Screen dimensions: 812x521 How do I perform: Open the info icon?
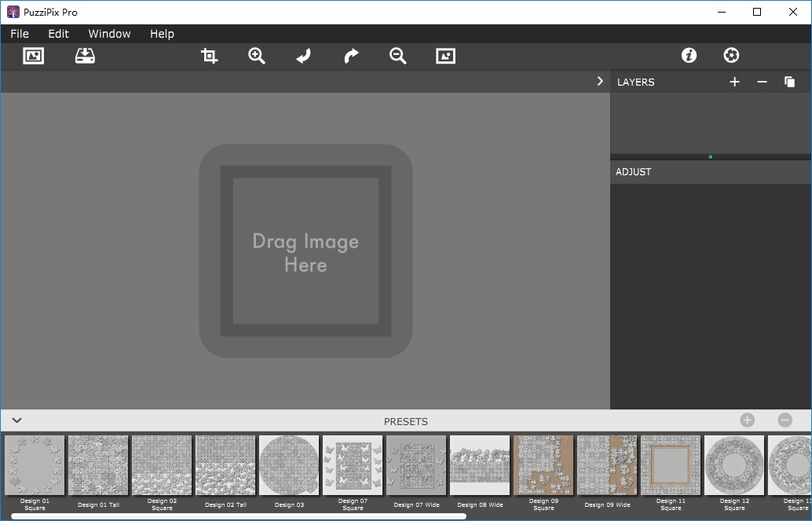click(x=689, y=55)
